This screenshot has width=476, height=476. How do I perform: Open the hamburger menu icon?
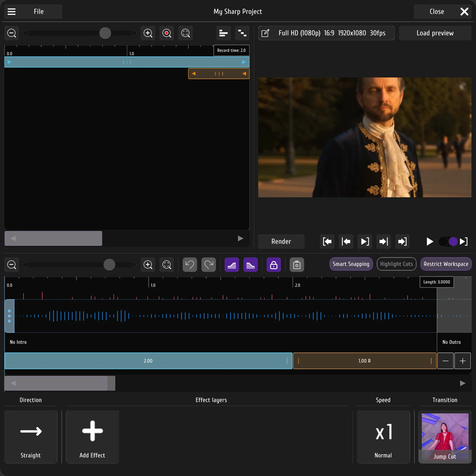click(x=12, y=12)
